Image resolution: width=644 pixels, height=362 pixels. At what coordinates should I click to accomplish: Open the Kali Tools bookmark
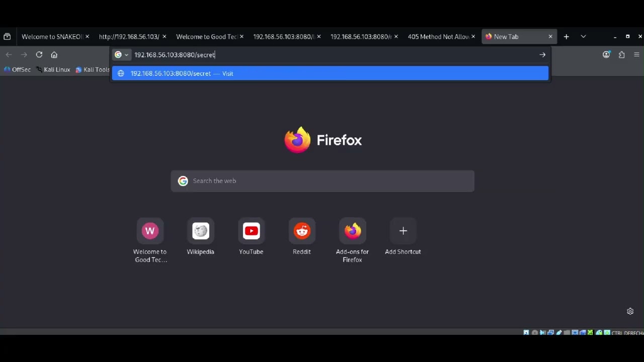(93, 70)
